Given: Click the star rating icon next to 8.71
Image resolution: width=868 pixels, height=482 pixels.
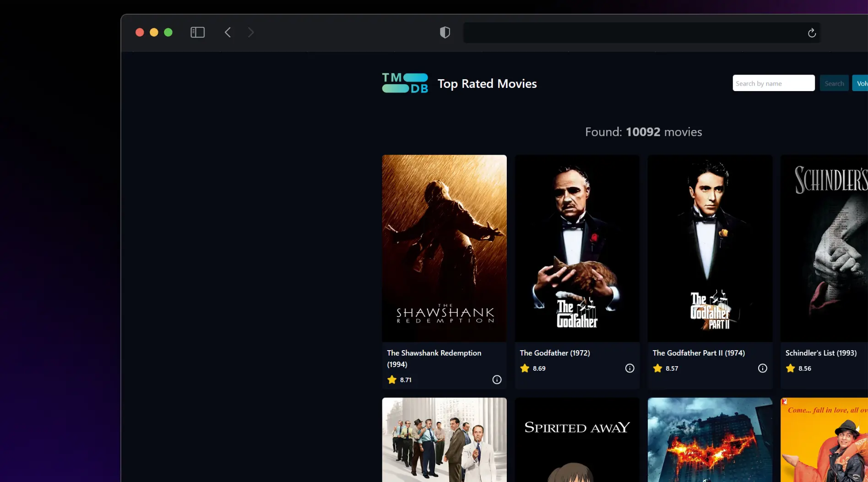Looking at the screenshot, I should [x=391, y=379].
